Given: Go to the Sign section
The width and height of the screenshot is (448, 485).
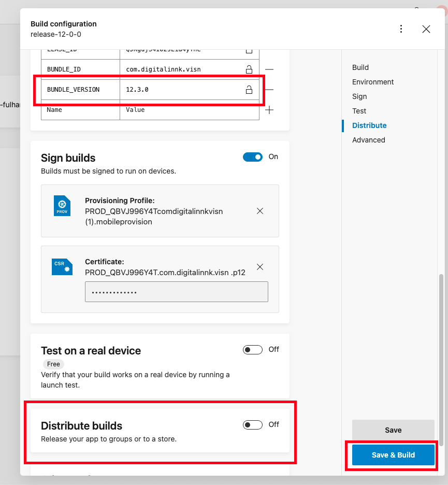Looking at the screenshot, I should tap(359, 96).
